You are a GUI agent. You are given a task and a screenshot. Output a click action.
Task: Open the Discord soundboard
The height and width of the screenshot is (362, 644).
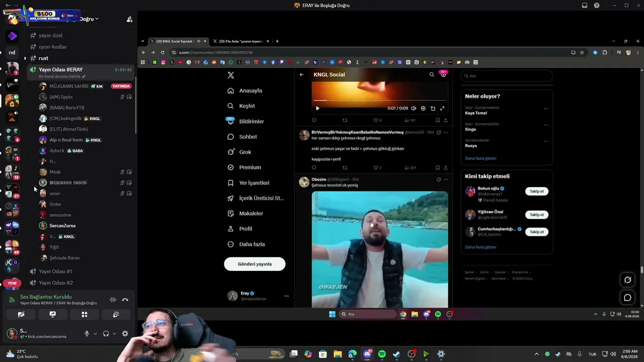(116, 314)
